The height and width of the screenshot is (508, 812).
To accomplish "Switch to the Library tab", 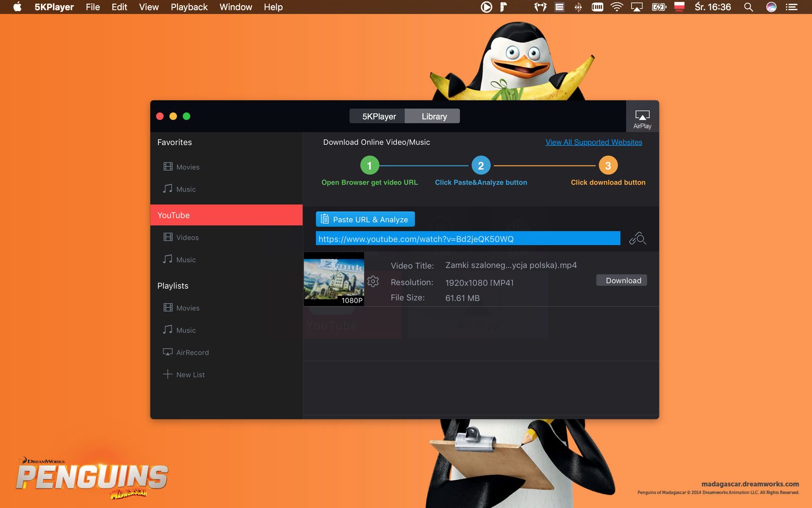I will [x=432, y=116].
